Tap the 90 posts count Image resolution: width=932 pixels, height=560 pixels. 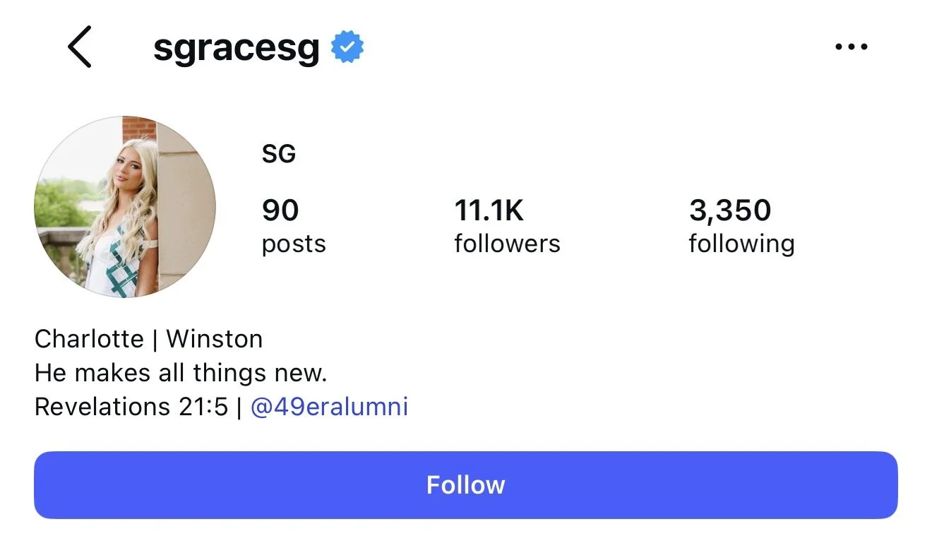[280, 210]
